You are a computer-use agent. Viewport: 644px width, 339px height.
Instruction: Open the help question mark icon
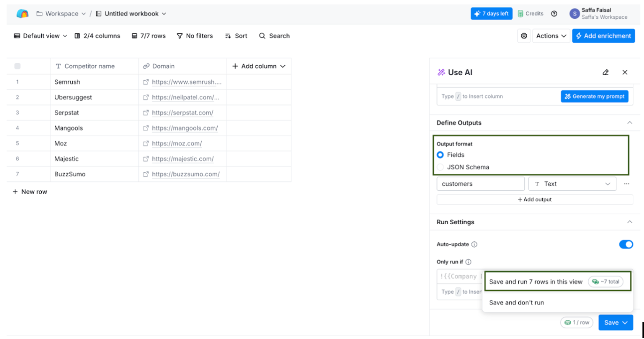point(554,14)
